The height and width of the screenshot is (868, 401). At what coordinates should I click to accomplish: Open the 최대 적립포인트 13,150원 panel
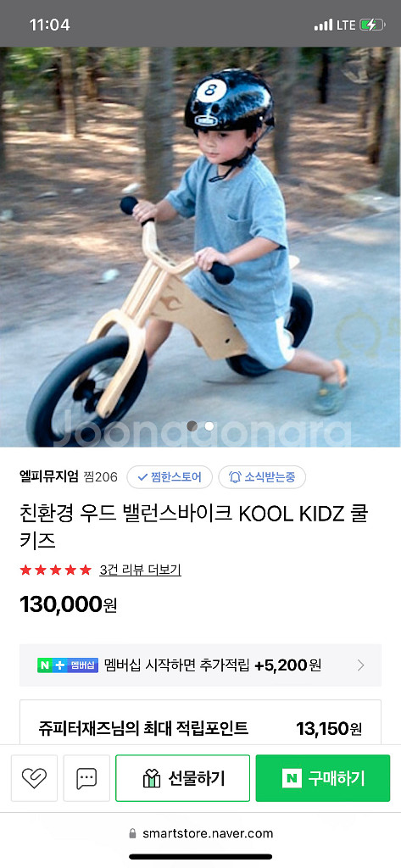[x=200, y=722]
